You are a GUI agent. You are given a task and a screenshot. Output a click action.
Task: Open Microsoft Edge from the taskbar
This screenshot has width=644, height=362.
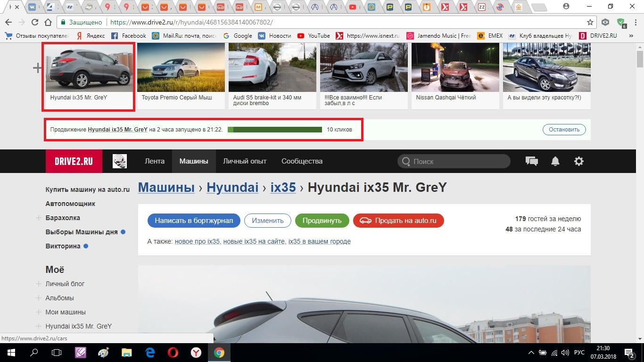click(150, 353)
